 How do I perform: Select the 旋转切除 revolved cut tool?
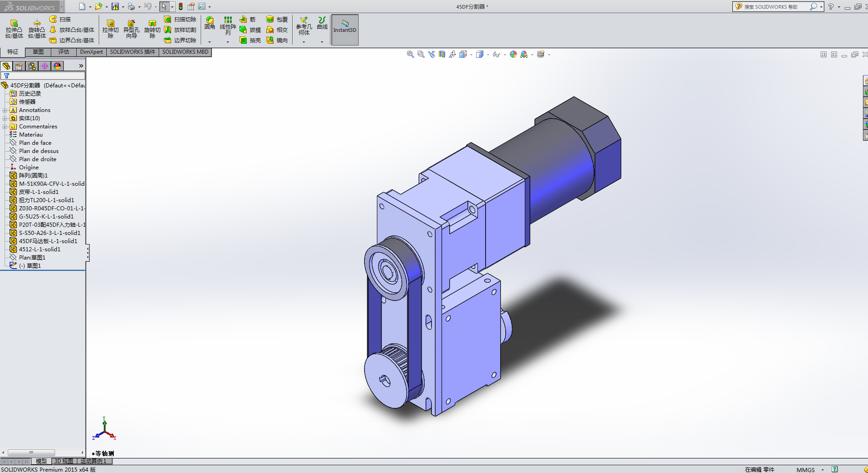152,29
